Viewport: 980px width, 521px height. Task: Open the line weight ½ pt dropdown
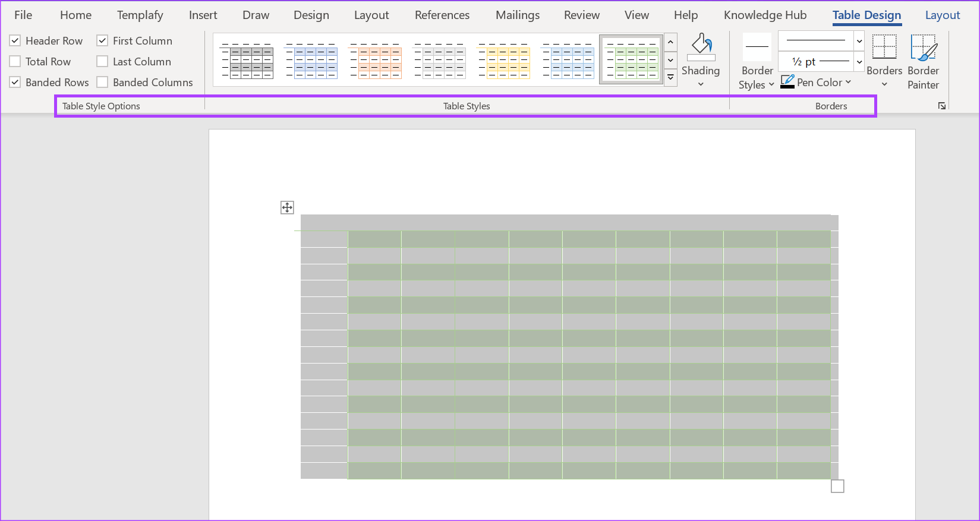(859, 62)
